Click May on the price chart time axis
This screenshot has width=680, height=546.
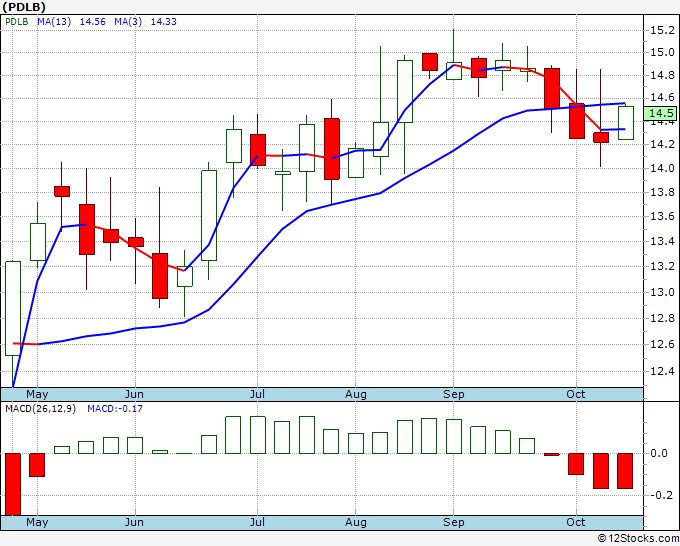pos(37,394)
